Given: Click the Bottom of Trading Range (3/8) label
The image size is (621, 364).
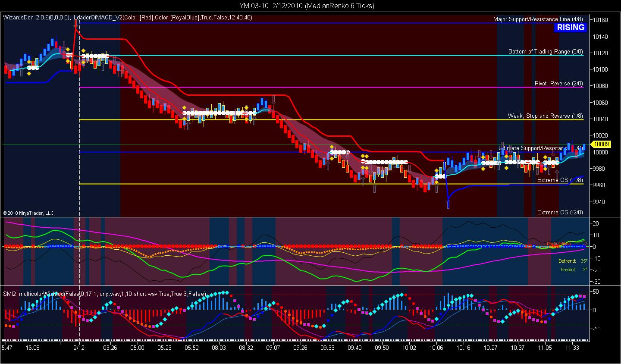Looking at the screenshot, I should pos(546,52).
